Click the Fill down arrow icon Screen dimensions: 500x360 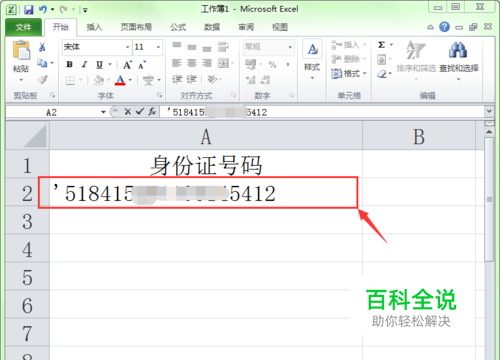382,60
